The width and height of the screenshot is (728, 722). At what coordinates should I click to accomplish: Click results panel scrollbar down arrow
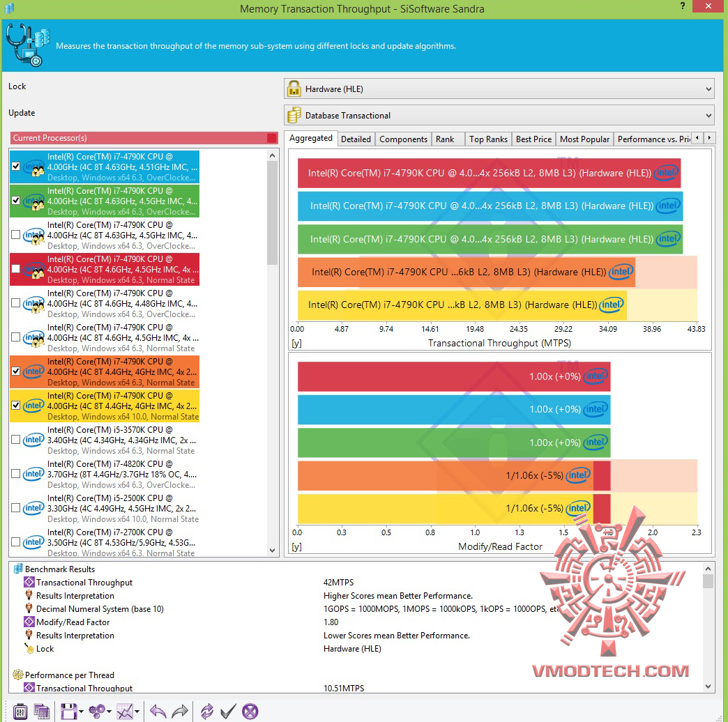(708, 686)
